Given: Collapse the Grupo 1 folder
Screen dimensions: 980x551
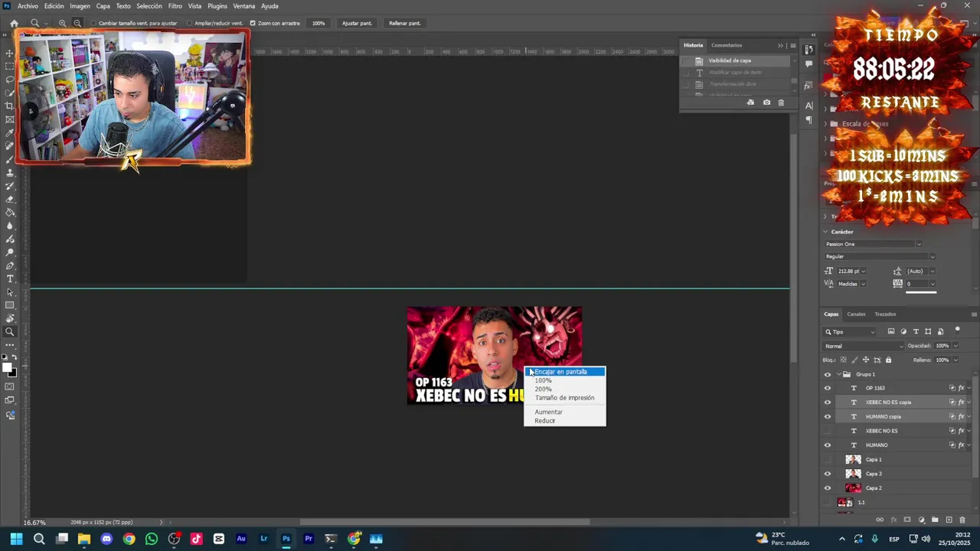Looking at the screenshot, I should pyautogui.click(x=838, y=374).
